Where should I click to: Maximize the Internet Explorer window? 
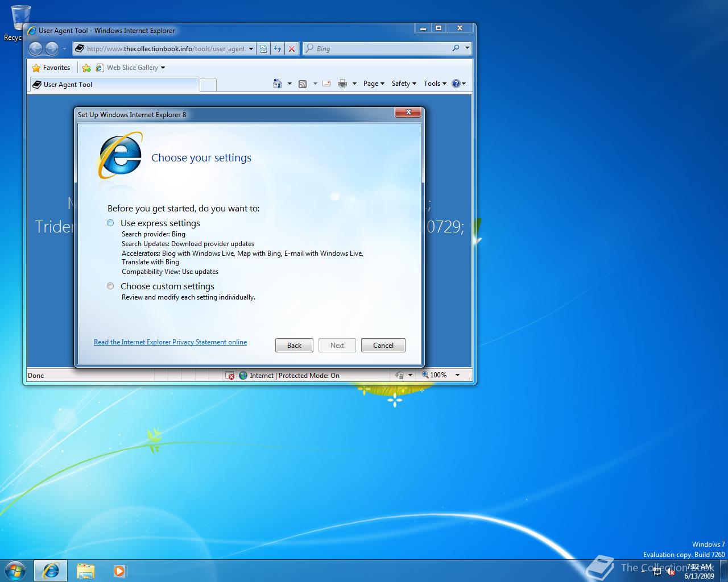point(438,28)
